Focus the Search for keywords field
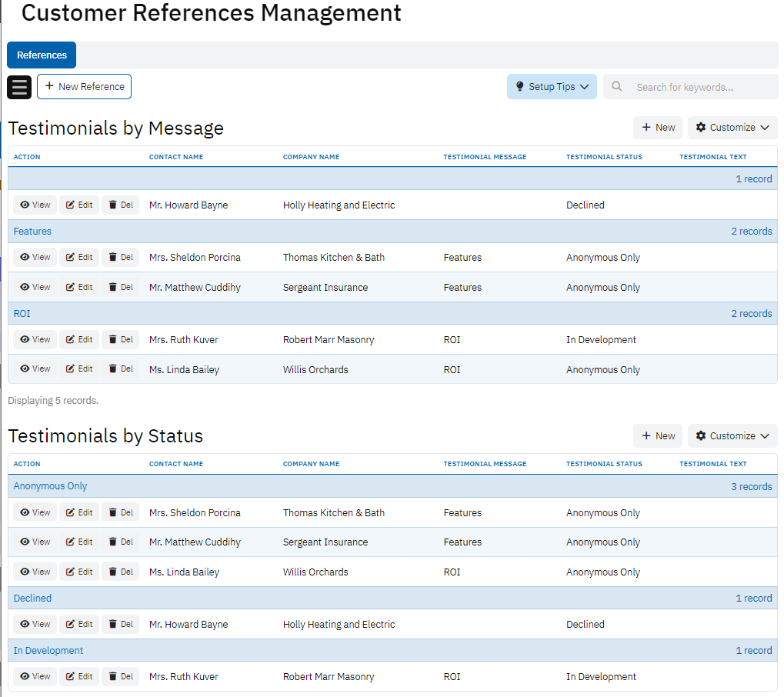784x697 pixels. (700, 87)
